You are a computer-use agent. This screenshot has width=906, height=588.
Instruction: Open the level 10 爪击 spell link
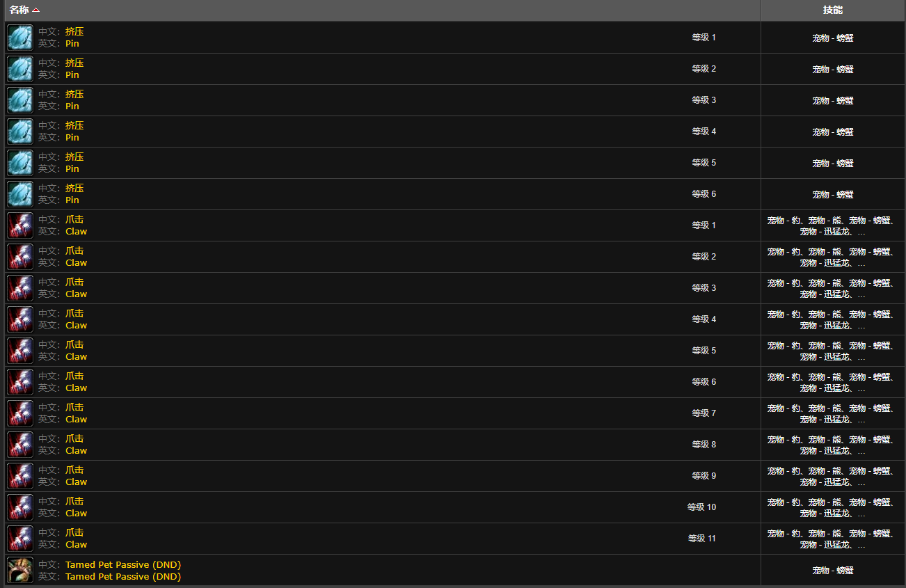pyautogui.click(x=74, y=501)
